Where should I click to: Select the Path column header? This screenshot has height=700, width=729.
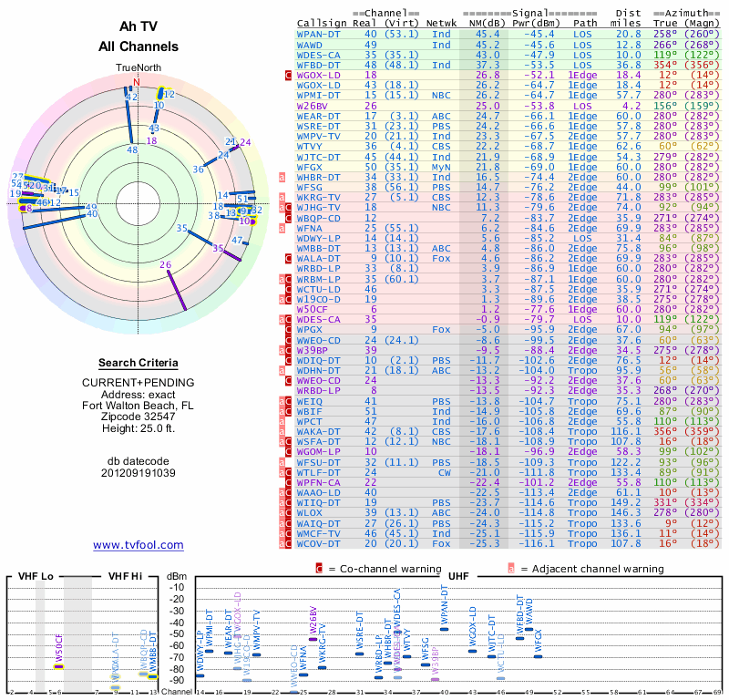click(585, 24)
